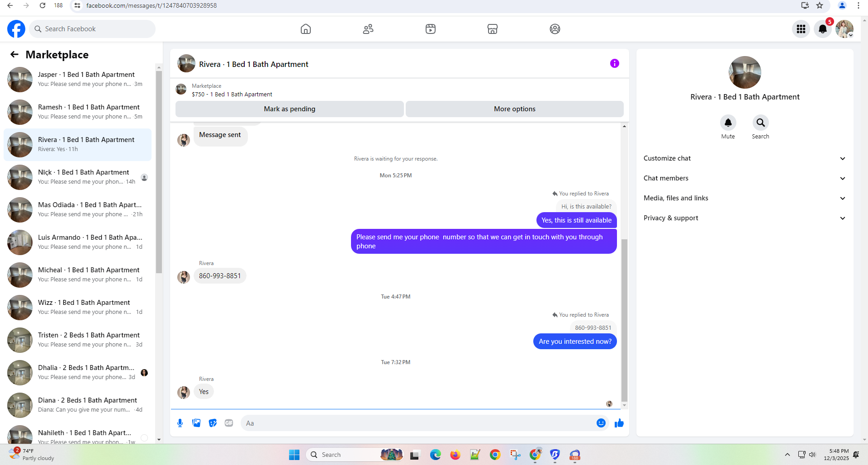Choose a sticker using the sticker icon
The height and width of the screenshot is (465, 868).
click(x=213, y=423)
